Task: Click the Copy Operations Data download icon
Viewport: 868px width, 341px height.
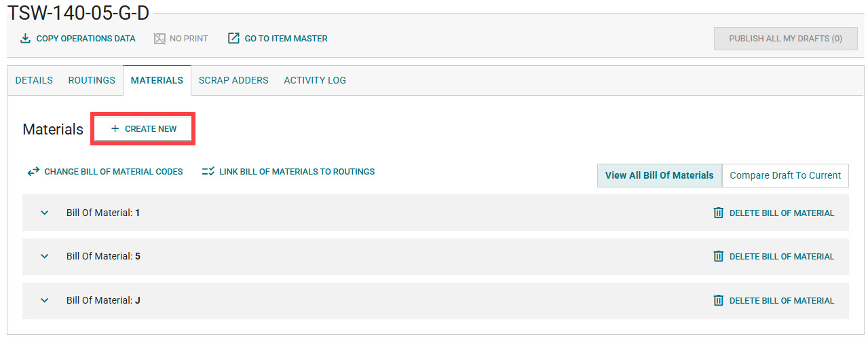Action: [26, 39]
